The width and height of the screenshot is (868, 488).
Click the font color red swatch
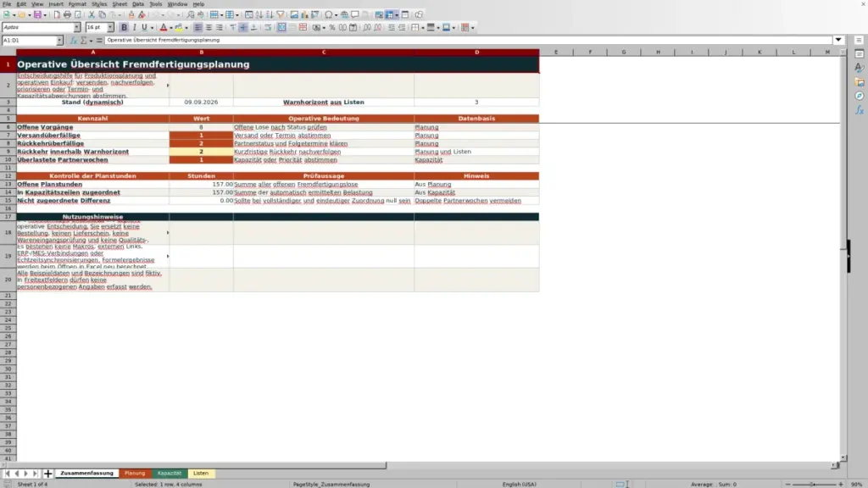[164, 28]
